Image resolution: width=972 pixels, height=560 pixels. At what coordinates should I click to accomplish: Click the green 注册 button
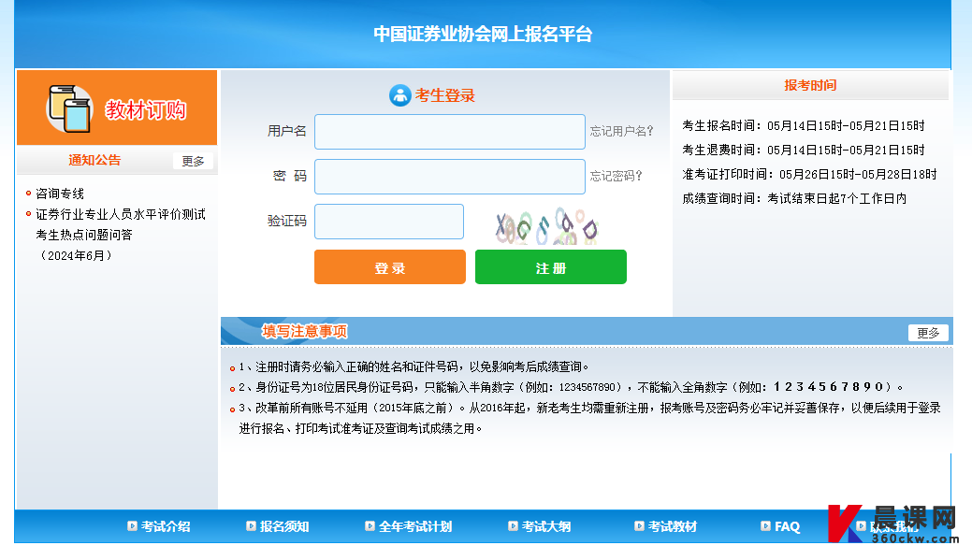point(550,267)
